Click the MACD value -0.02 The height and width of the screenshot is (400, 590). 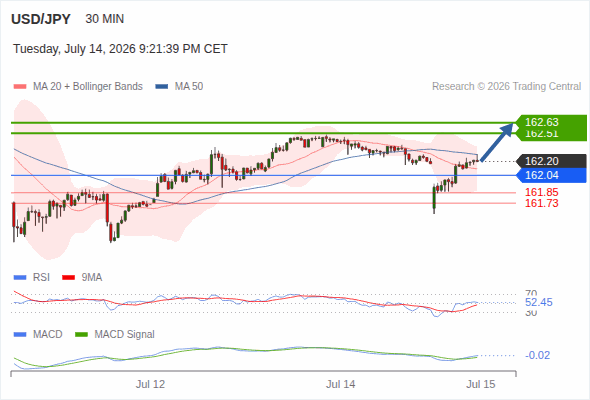pos(537,355)
